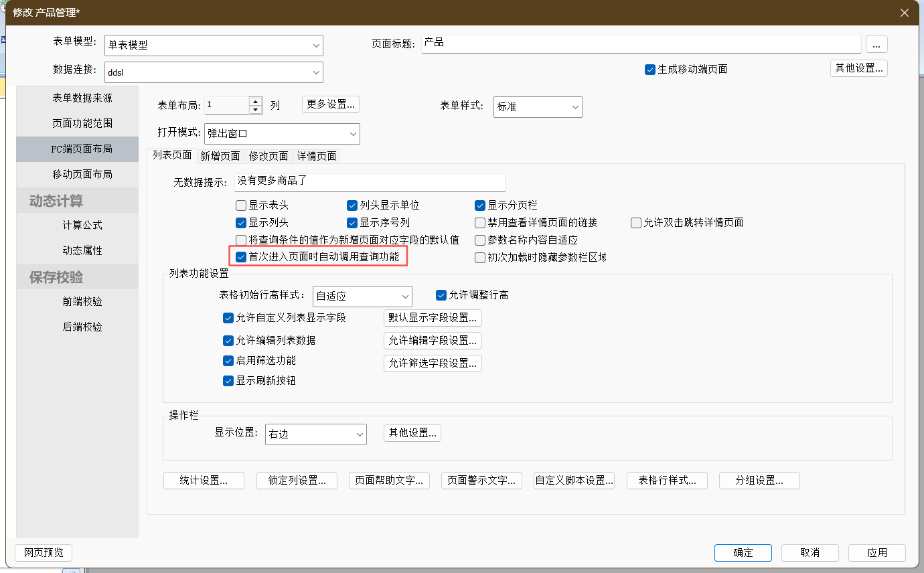Click the 网页预览 button
Screen dimensions: 924x573
(44, 553)
